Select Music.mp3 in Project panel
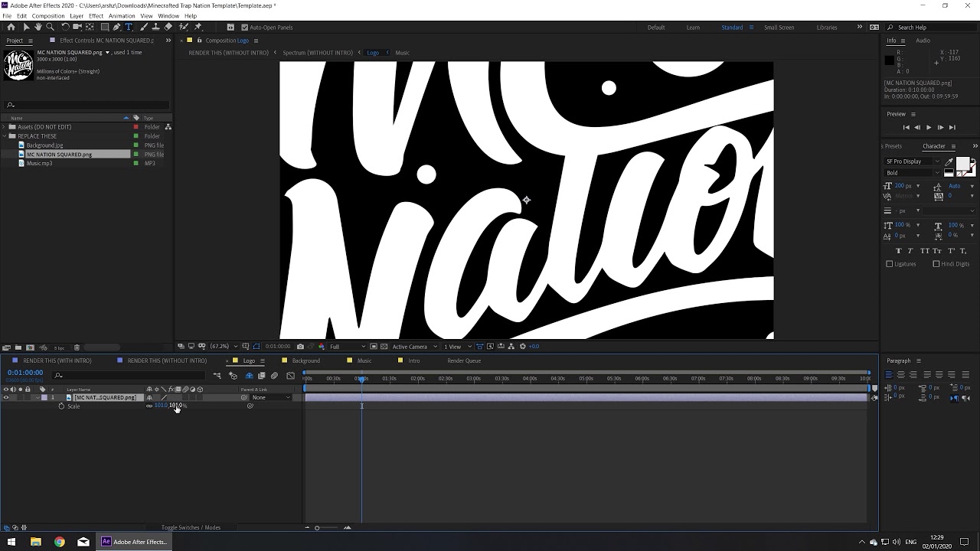Image resolution: width=980 pixels, height=551 pixels. point(40,163)
